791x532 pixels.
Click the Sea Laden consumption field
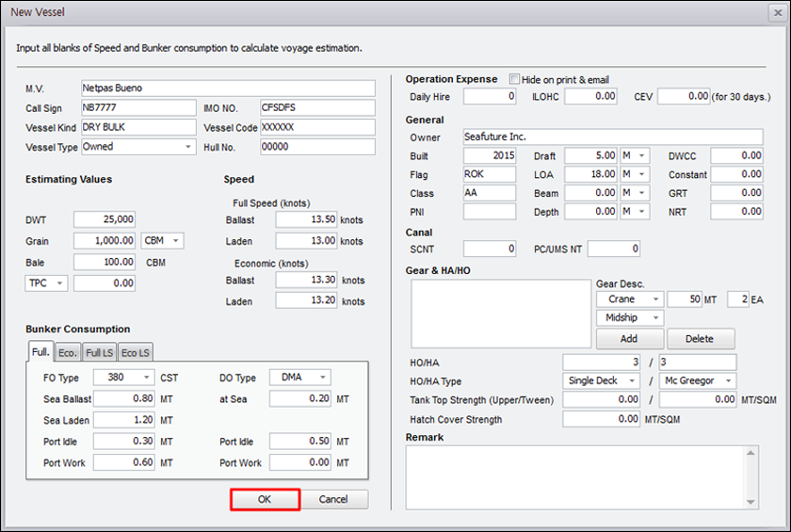pos(124,420)
